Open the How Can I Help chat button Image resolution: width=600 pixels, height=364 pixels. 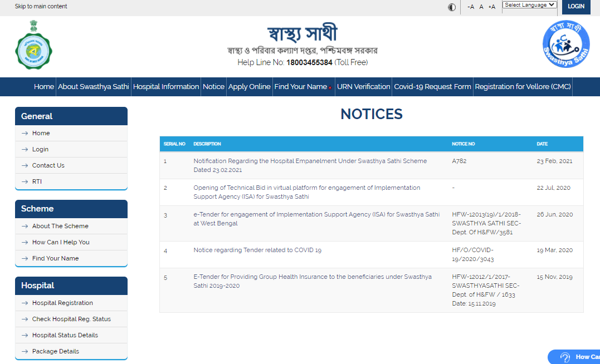(574, 357)
